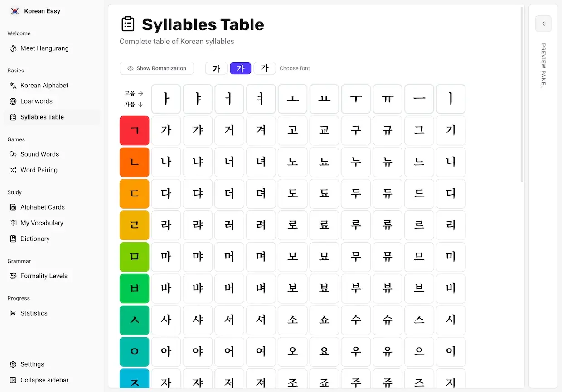562x392 pixels.
Task: Expand the preview panel chevron
Action: (543, 24)
